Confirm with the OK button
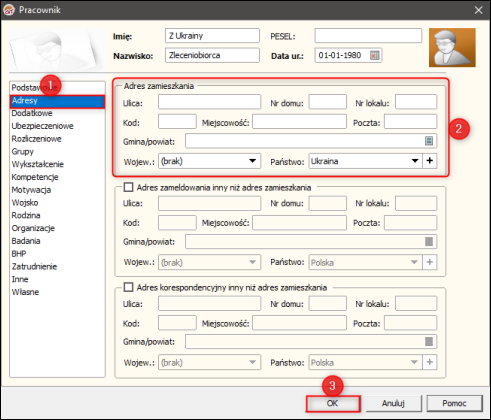 coord(333,403)
